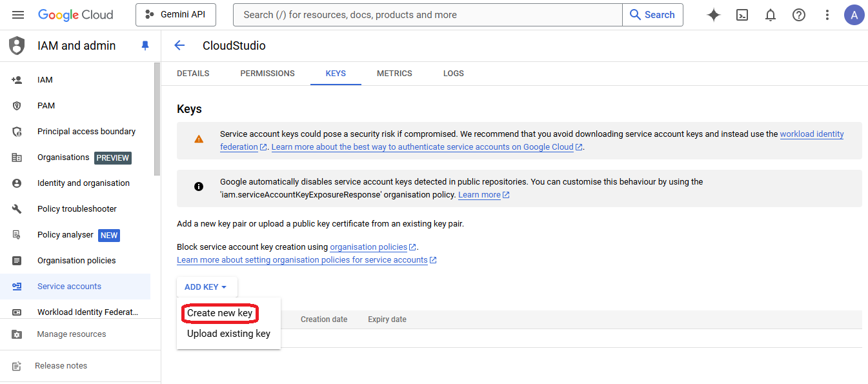The image size is (868, 384).
Task: Open the help question mark menu
Action: point(799,15)
